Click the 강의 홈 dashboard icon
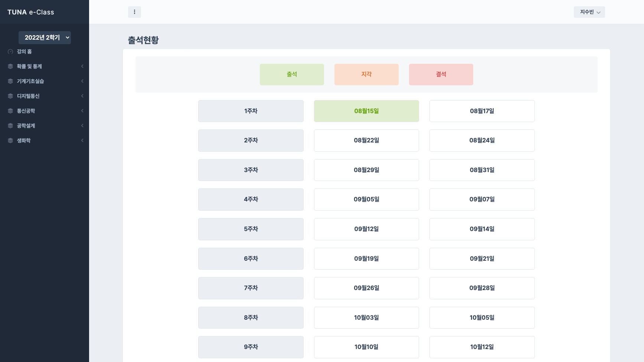Screen dimensions: 644x362 (10, 52)
